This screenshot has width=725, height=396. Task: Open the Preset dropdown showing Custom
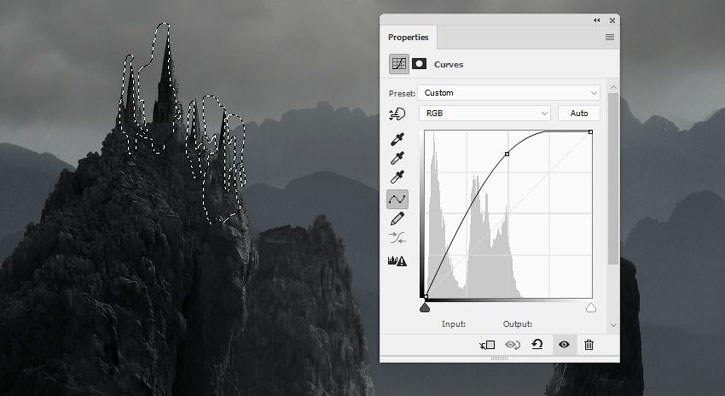point(509,93)
